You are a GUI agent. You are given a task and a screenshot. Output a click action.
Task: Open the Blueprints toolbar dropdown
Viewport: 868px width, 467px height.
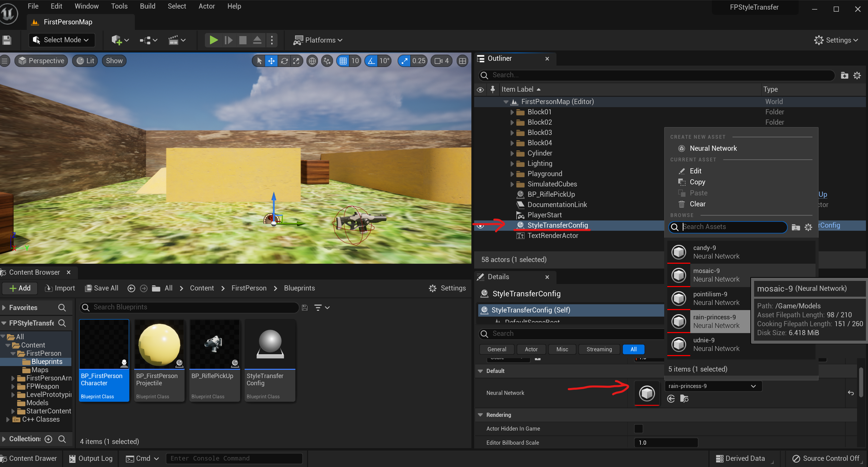(149, 40)
